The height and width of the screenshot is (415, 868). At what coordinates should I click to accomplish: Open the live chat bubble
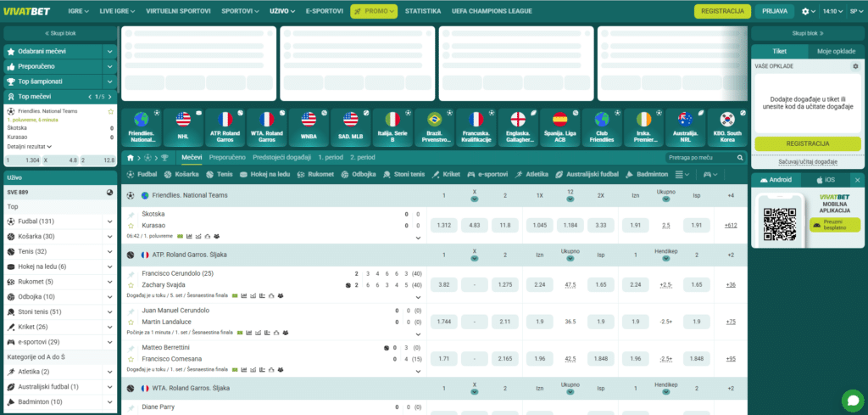853,401
